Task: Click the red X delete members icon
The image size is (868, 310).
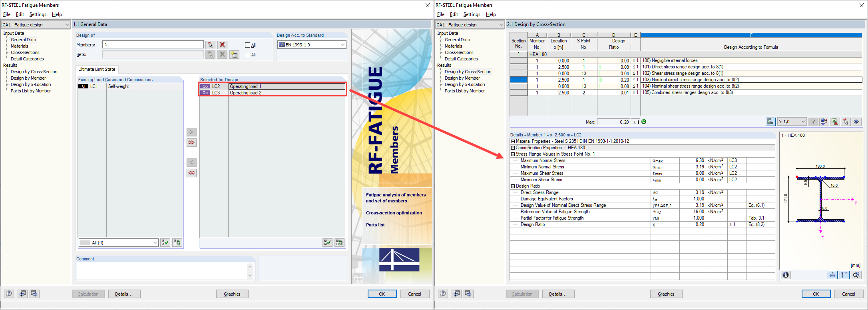Action: point(223,45)
